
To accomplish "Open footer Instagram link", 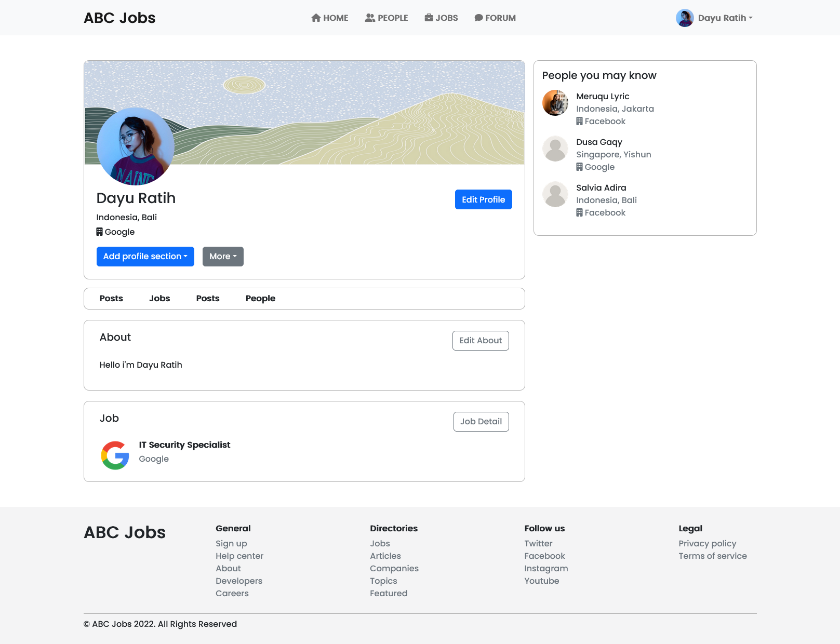I will pyautogui.click(x=546, y=568).
